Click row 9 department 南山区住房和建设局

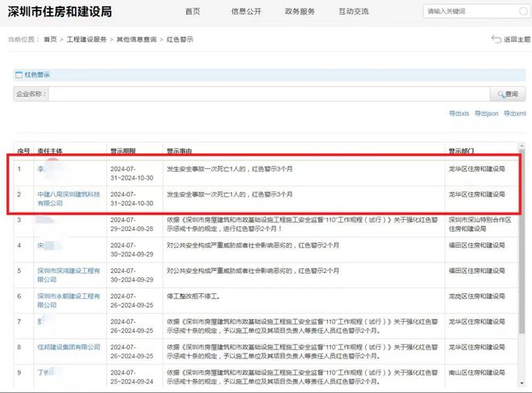pos(476,372)
